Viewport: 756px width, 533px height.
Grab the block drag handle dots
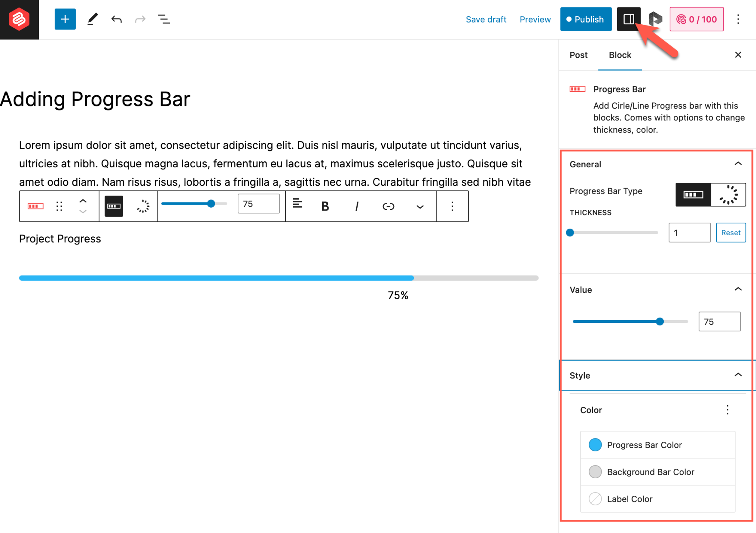pos(59,206)
